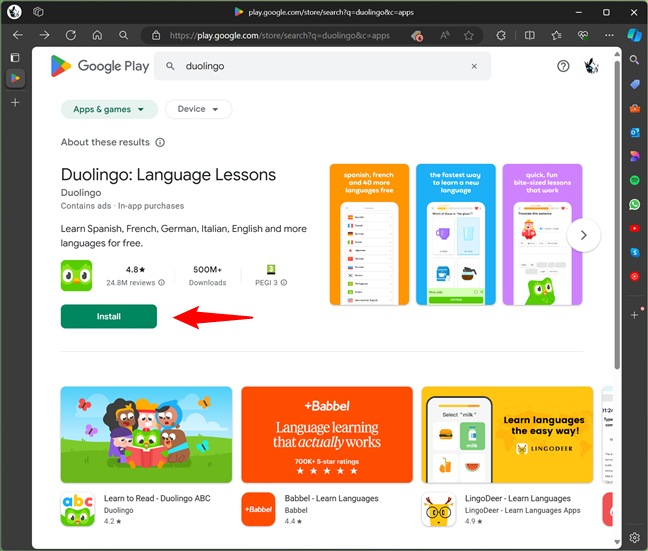Open Learn to Read - Duolingo ABC banner
648x551 pixels.
(146, 434)
